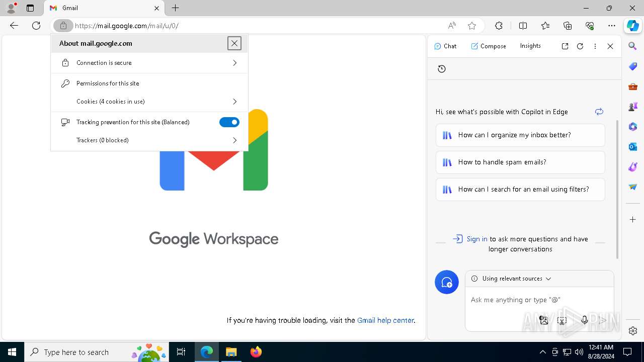Image resolution: width=644 pixels, height=362 pixels.
Task: Open the Favorites list icon
Action: pyautogui.click(x=545, y=26)
